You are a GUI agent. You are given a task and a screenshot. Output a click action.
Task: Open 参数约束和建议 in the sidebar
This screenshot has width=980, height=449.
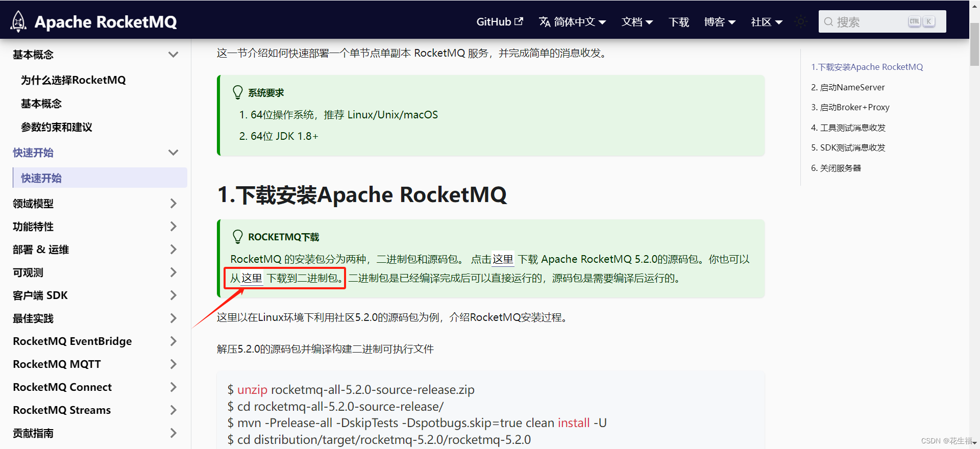(56, 127)
